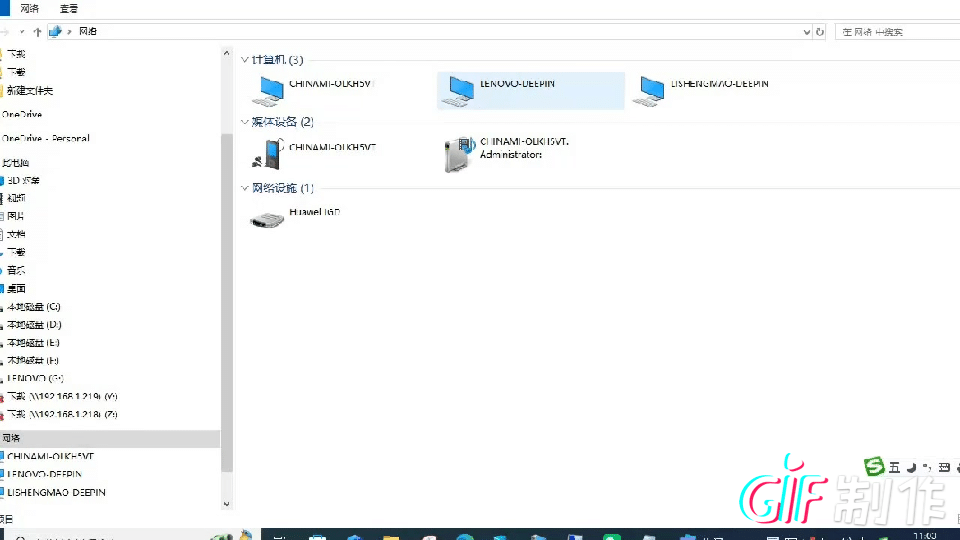Click the refresh button beside address bar
Screen dimensions: 960x540
click(x=820, y=32)
